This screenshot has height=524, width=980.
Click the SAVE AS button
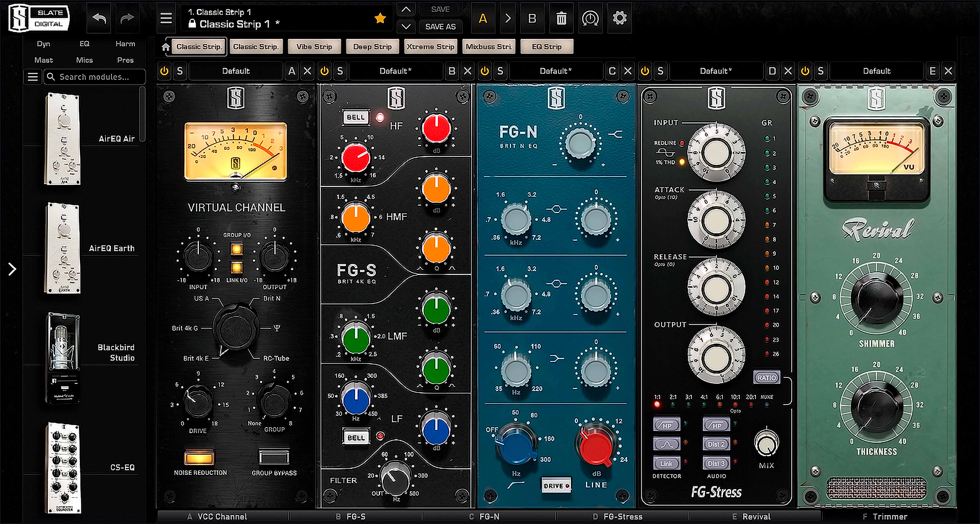pyautogui.click(x=440, y=27)
